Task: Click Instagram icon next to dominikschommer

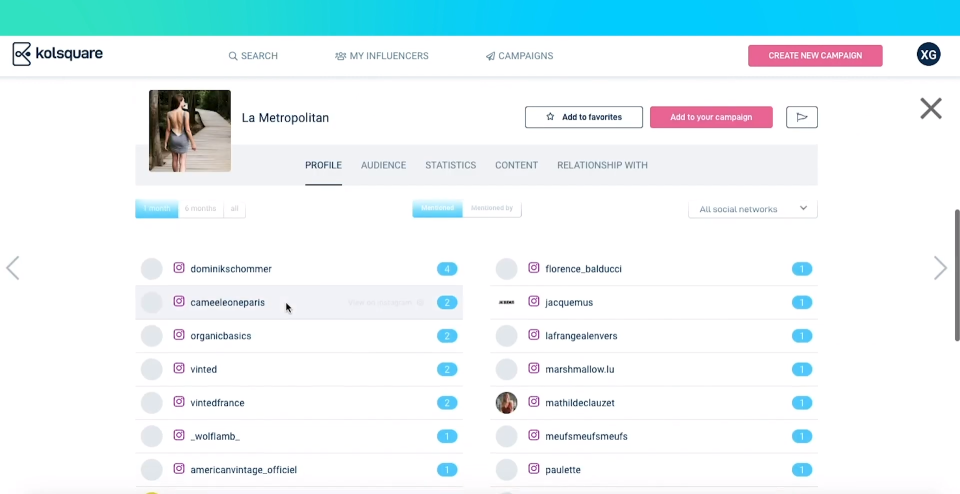Action: coord(179,268)
